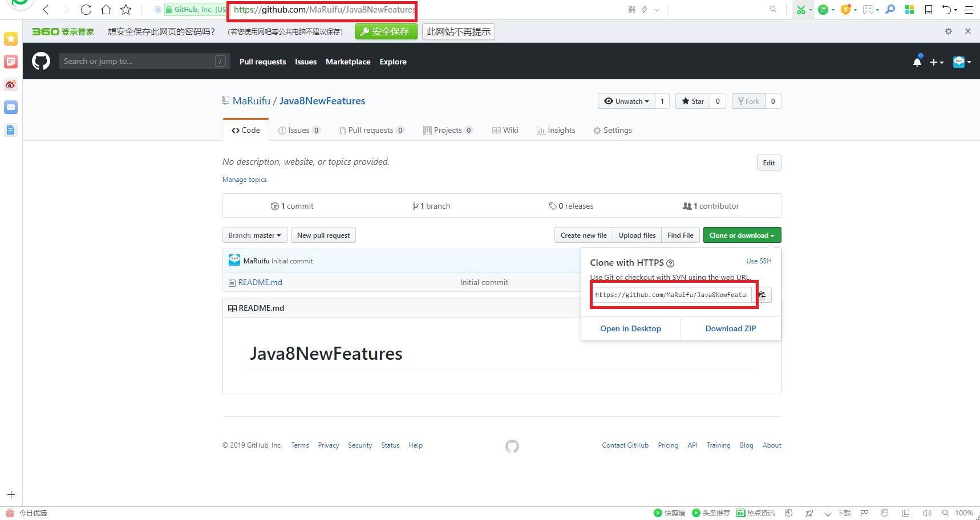Switch to the Issues repo tab
Viewport: 980px width, 520px height.
tap(299, 130)
